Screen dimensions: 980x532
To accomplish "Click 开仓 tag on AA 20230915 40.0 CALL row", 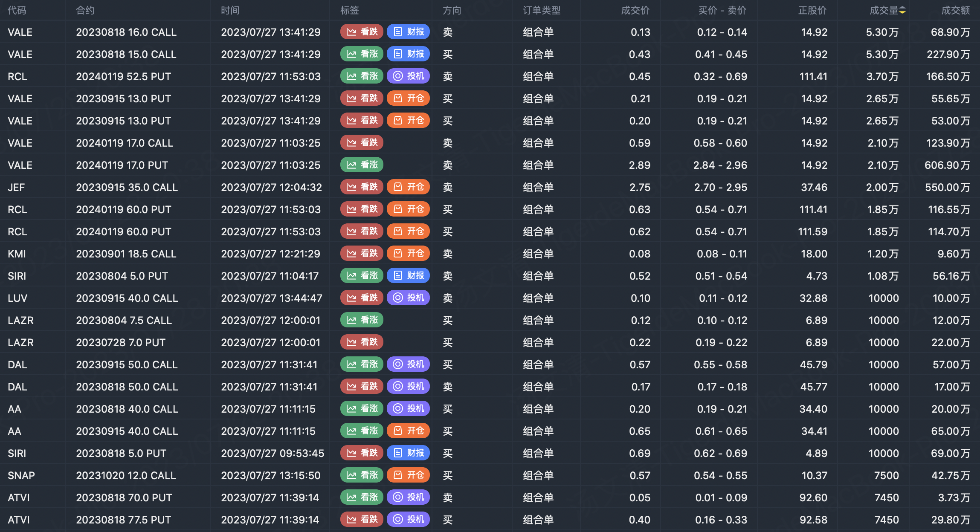I will [408, 431].
